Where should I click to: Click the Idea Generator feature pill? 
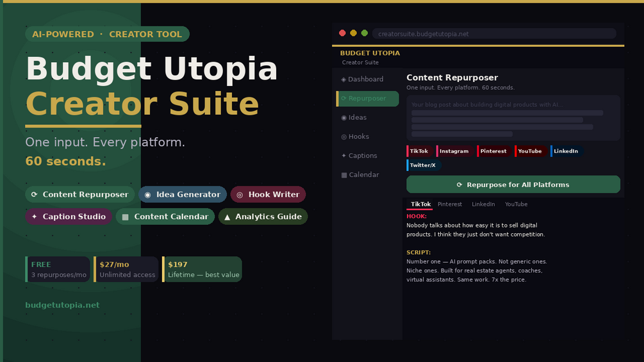tap(183, 195)
